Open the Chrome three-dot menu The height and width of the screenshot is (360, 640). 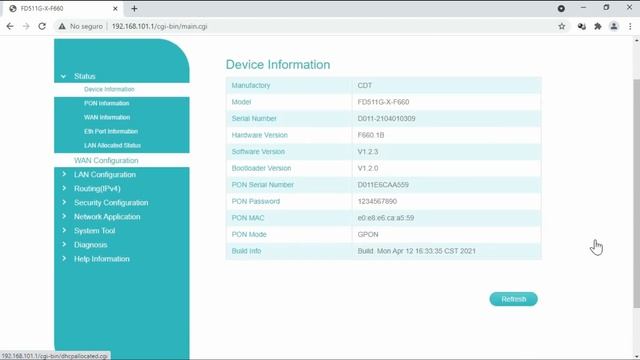(630, 26)
